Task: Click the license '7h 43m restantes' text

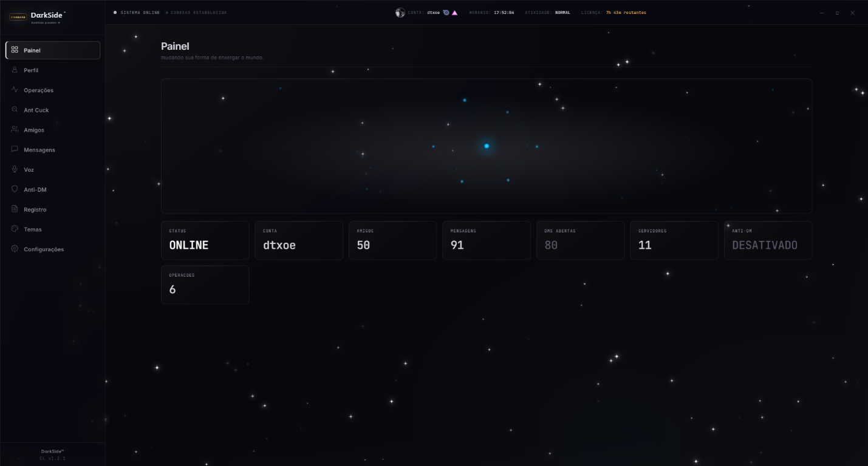Action: point(626,12)
